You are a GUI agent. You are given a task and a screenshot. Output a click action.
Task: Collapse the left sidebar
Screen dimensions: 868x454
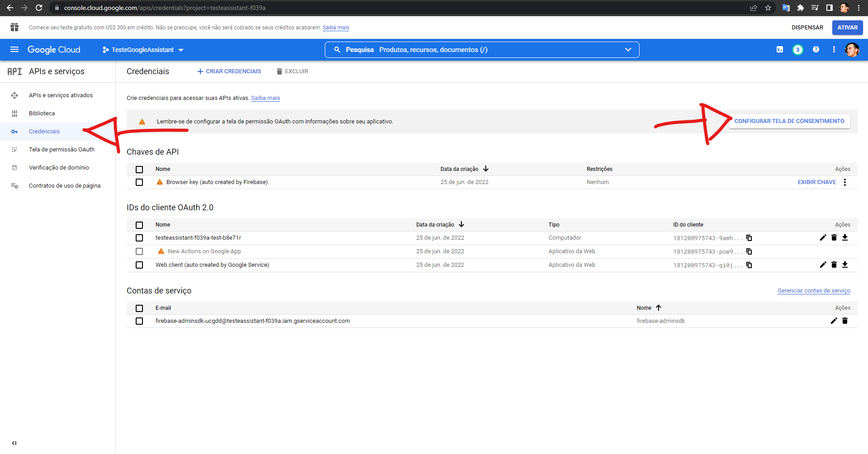click(x=14, y=443)
